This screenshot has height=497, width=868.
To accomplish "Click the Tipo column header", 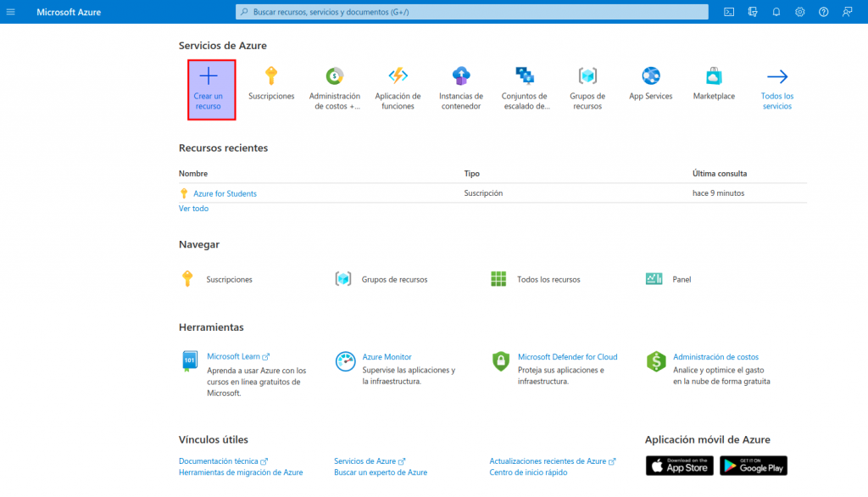I will point(471,173).
